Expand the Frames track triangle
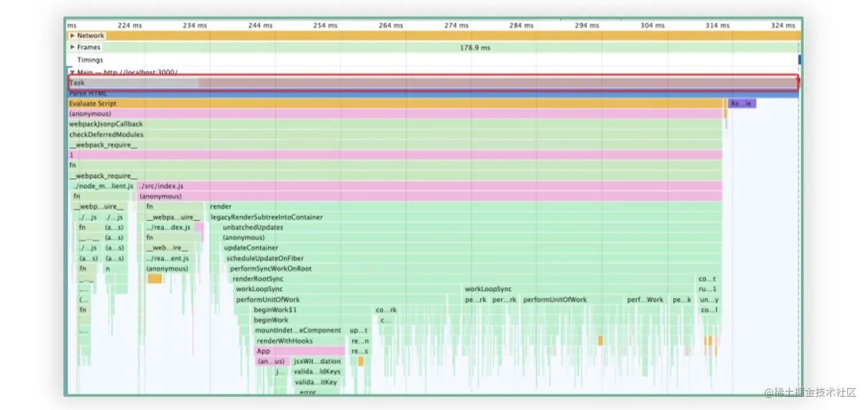868x410 pixels. click(x=72, y=48)
